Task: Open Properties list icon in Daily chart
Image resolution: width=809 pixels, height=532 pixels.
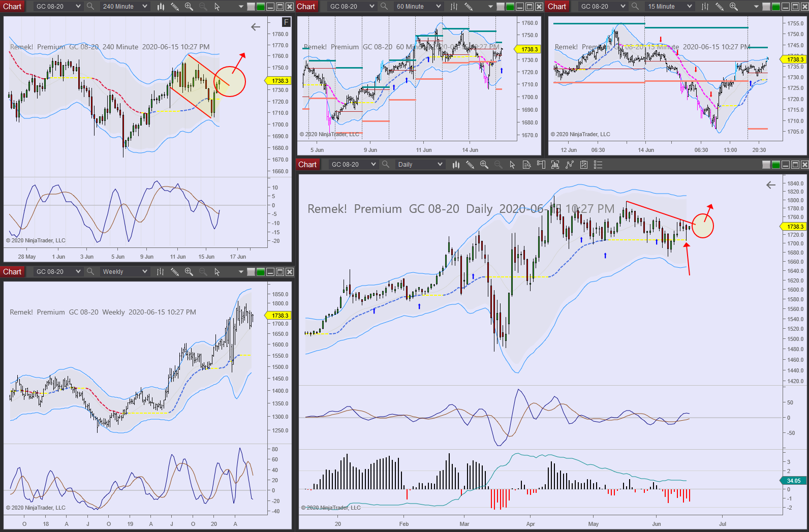Action: [x=598, y=165]
